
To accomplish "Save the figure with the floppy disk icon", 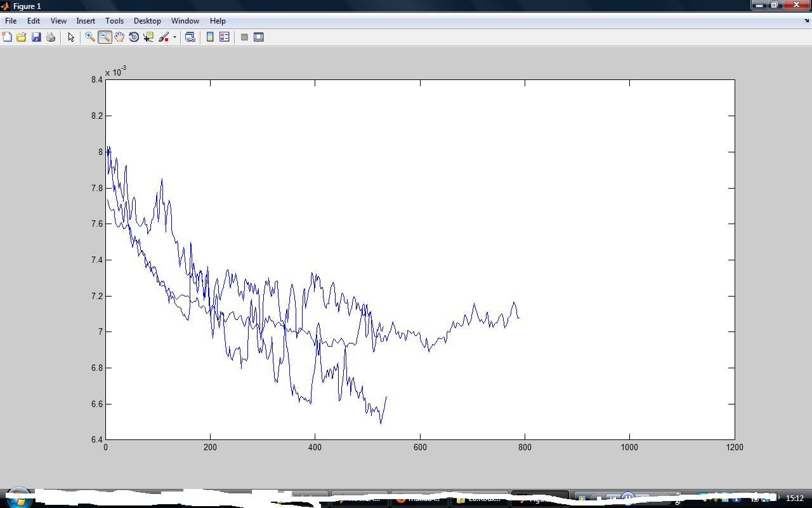I will pos(36,37).
